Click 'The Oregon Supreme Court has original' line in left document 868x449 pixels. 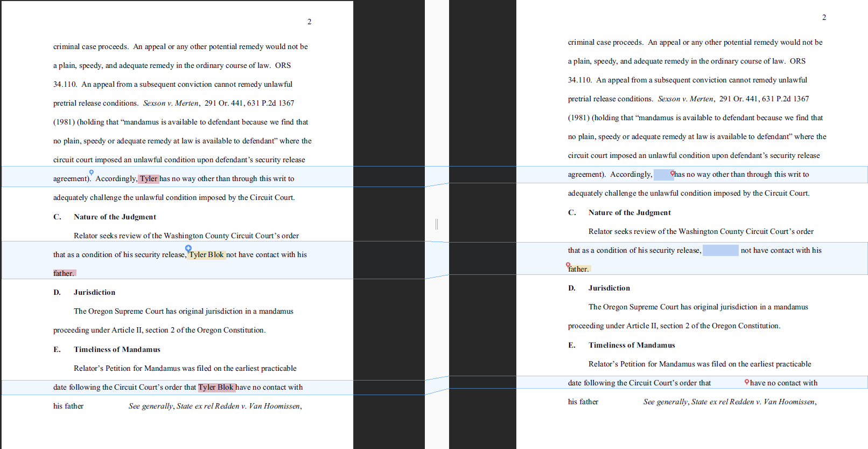pos(184,311)
